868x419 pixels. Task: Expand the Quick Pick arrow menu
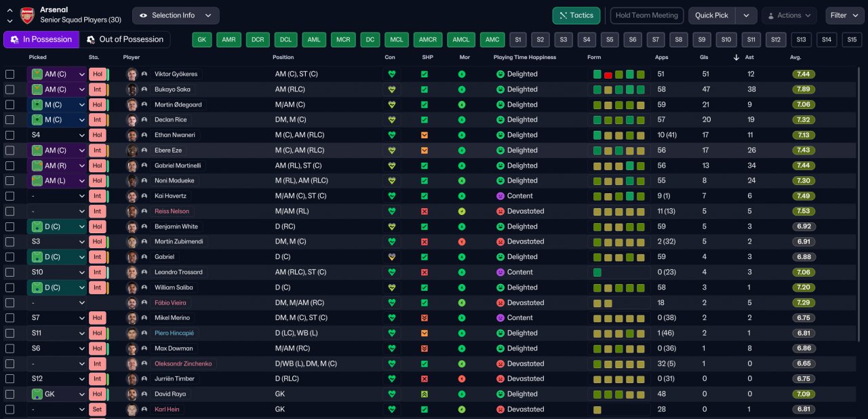[746, 15]
